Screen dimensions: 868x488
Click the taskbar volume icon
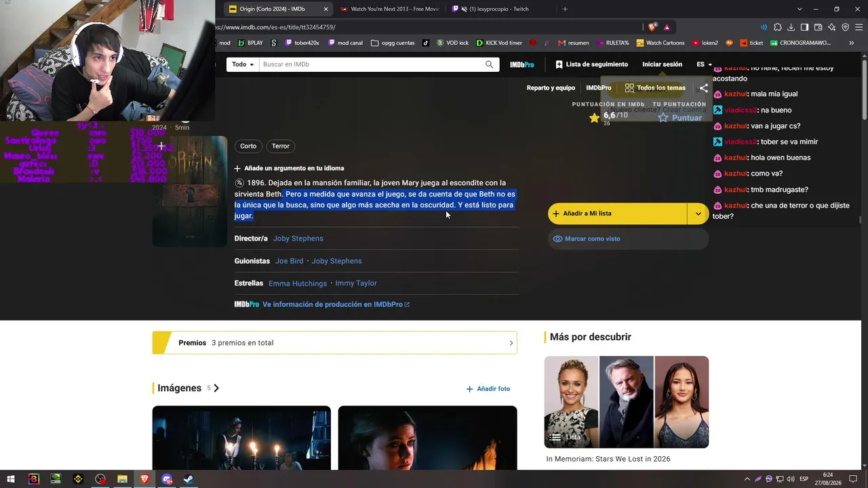click(x=791, y=479)
